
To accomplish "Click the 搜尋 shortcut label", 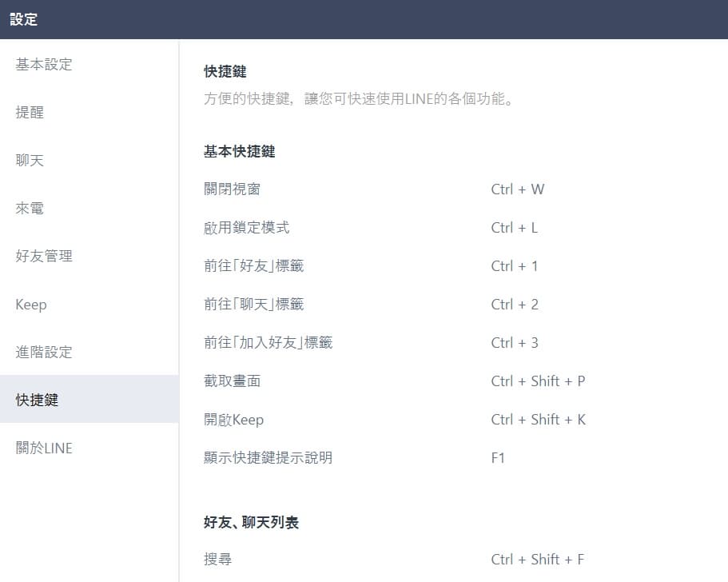I will tap(217, 559).
